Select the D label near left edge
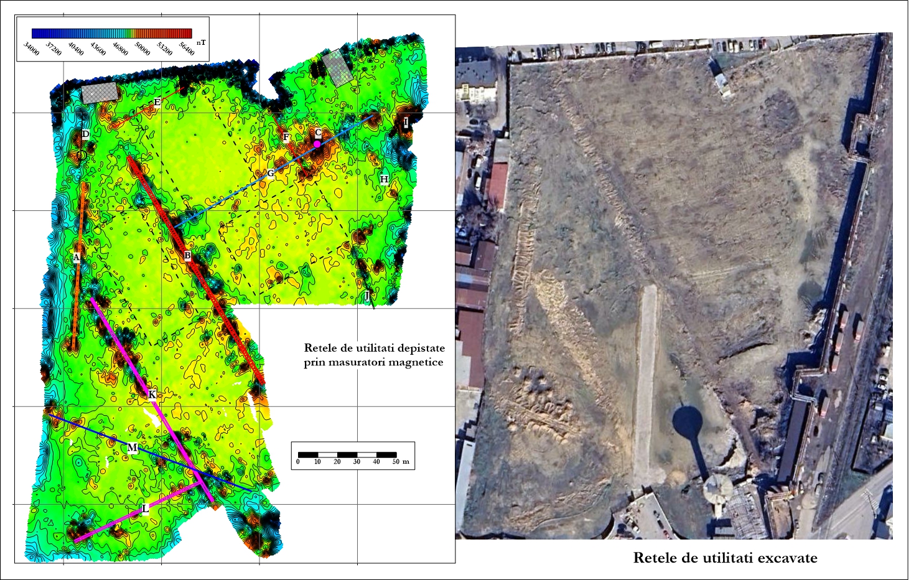Image resolution: width=924 pixels, height=580 pixels. (85, 134)
